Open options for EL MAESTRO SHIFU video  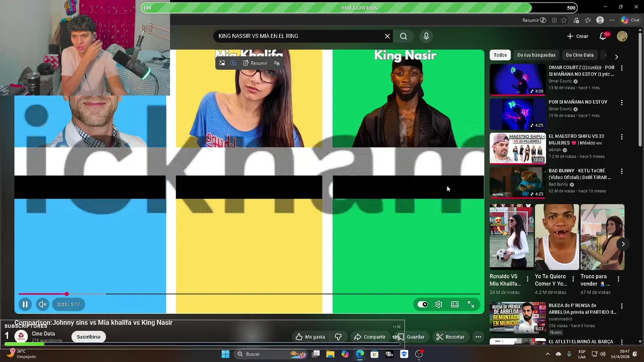coord(622,137)
